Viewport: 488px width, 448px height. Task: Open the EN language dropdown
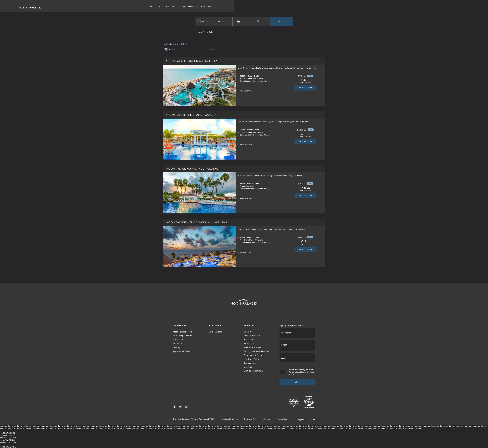click(x=152, y=6)
